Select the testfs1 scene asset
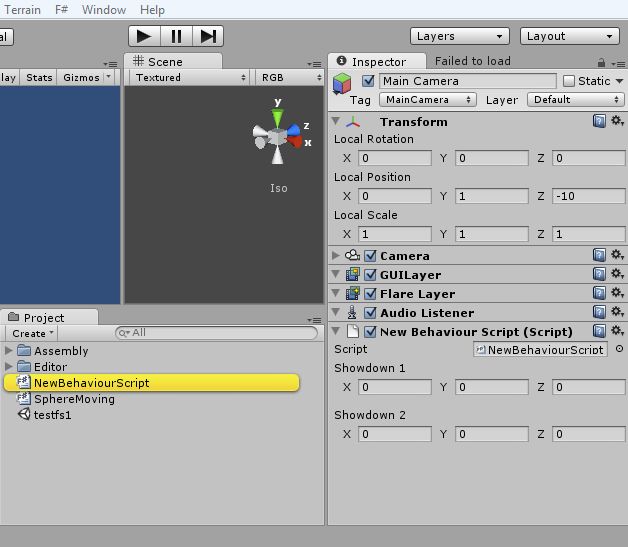Image resolution: width=628 pixels, height=547 pixels. coord(52,415)
